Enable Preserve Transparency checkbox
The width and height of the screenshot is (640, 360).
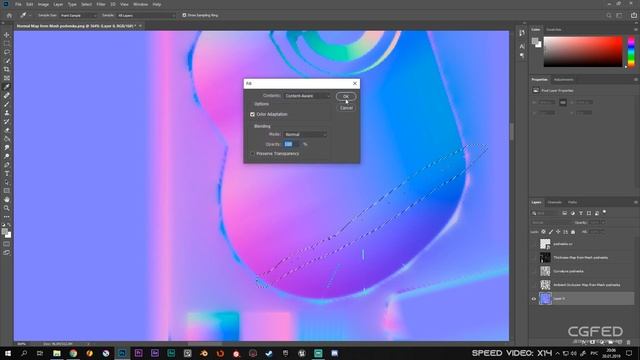(x=252, y=154)
